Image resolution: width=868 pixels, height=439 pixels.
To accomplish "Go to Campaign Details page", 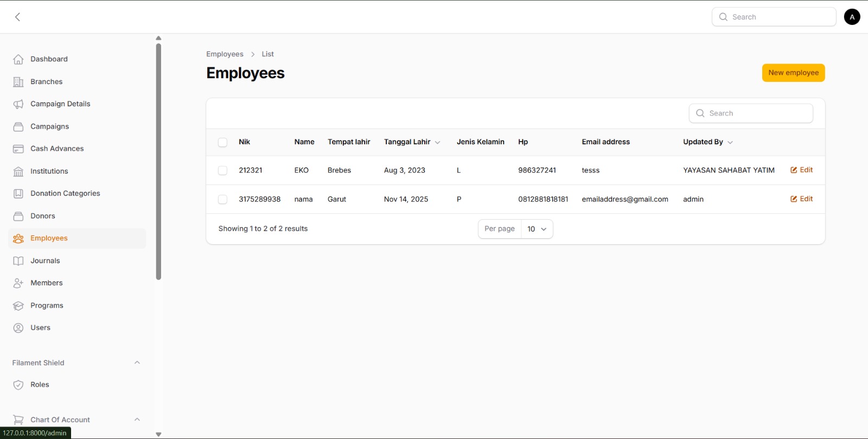I will tap(77, 104).
